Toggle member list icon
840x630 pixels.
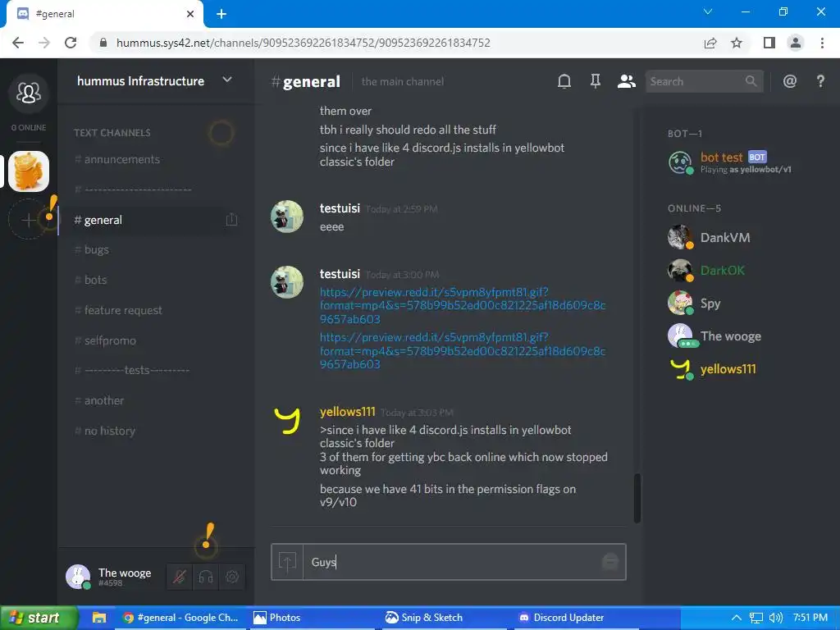[x=626, y=81]
